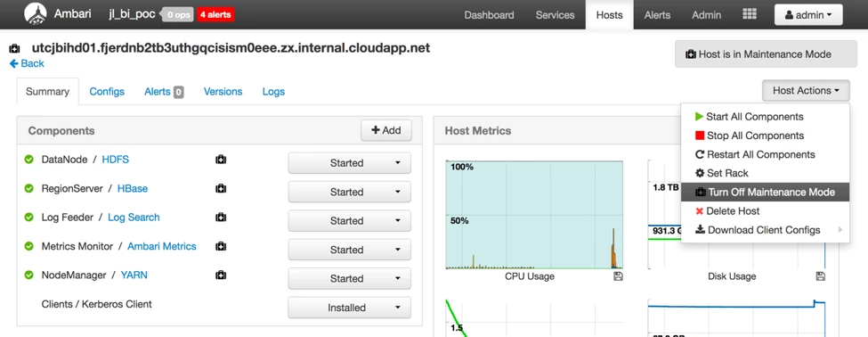Open Admin in top navigation
This screenshot has width=868, height=337.
coord(706,15)
